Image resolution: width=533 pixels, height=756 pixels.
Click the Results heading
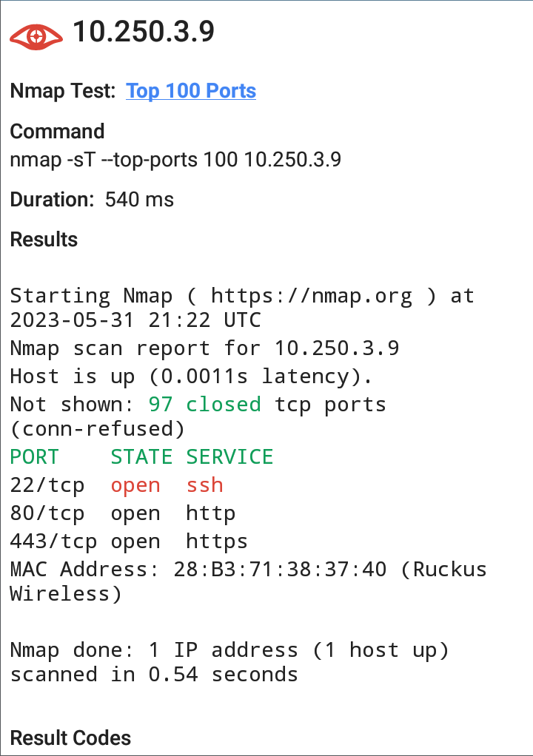point(44,240)
